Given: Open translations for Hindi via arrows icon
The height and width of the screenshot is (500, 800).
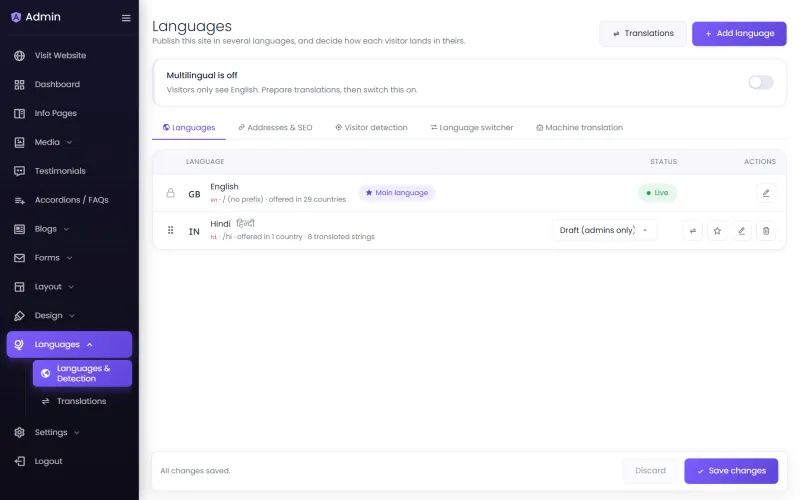Looking at the screenshot, I should point(692,231).
